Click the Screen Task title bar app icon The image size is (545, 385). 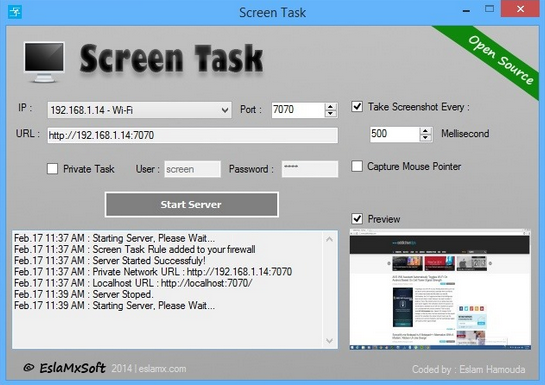point(15,12)
